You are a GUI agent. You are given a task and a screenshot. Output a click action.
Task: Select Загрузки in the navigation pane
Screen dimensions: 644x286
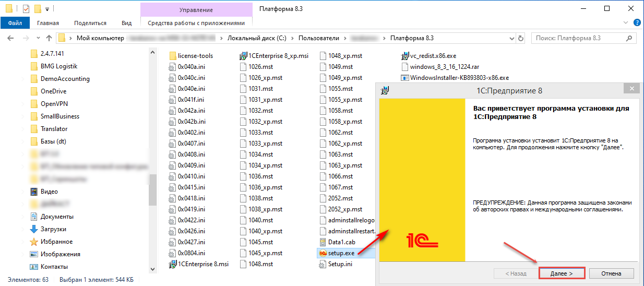(53, 229)
